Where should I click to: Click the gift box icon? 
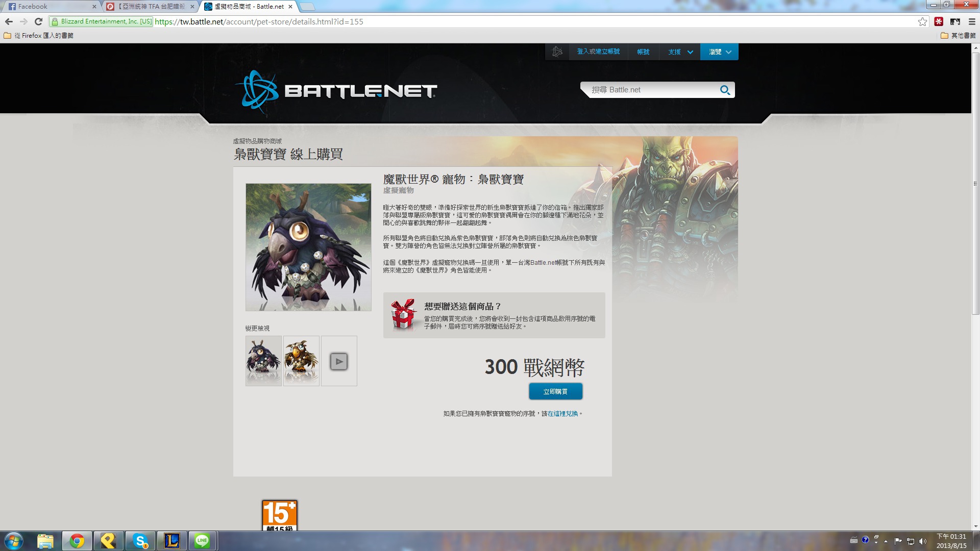(x=403, y=314)
